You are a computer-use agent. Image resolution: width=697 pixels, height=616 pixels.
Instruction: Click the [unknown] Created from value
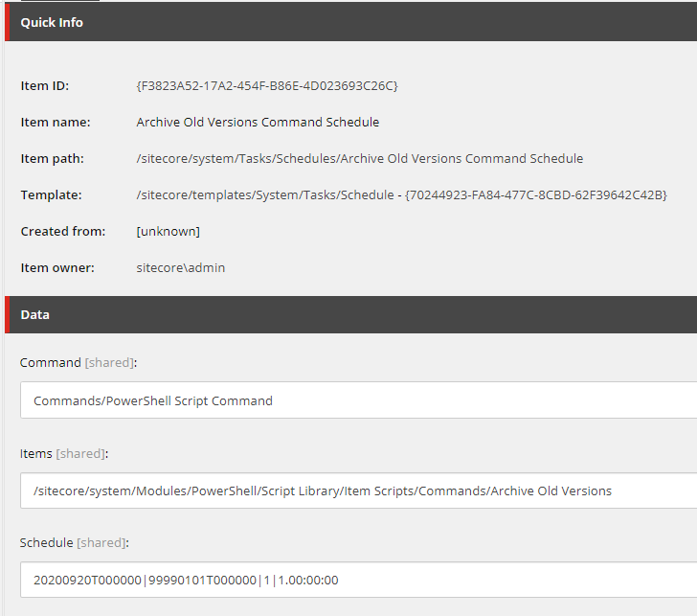pos(169,231)
